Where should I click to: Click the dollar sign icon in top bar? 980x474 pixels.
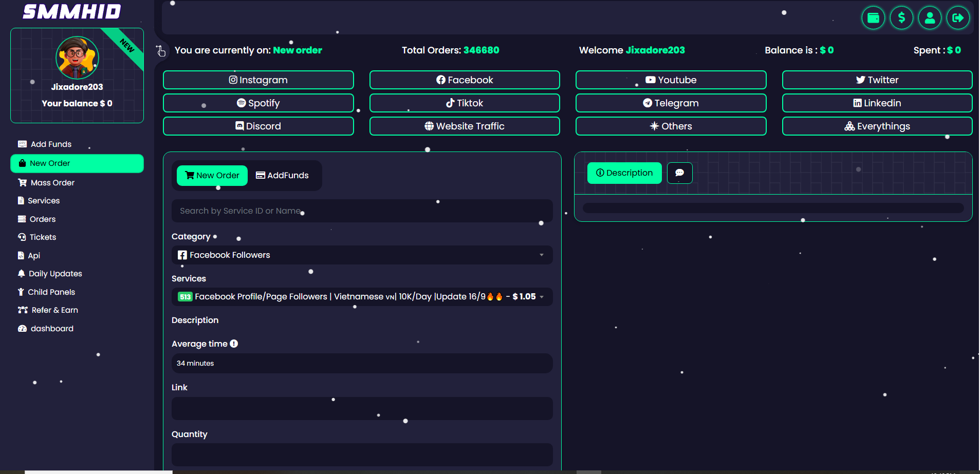(901, 18)
